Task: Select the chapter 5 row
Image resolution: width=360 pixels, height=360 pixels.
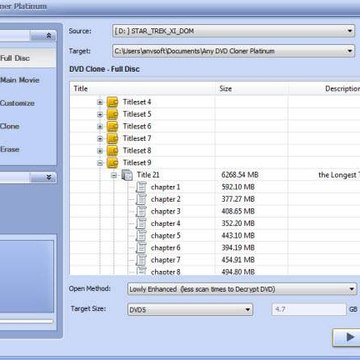Action: 215,236
